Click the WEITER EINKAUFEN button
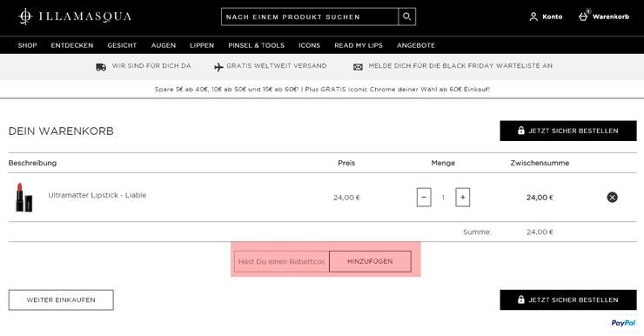The image size is (644, 336). (x=61, y=299)
